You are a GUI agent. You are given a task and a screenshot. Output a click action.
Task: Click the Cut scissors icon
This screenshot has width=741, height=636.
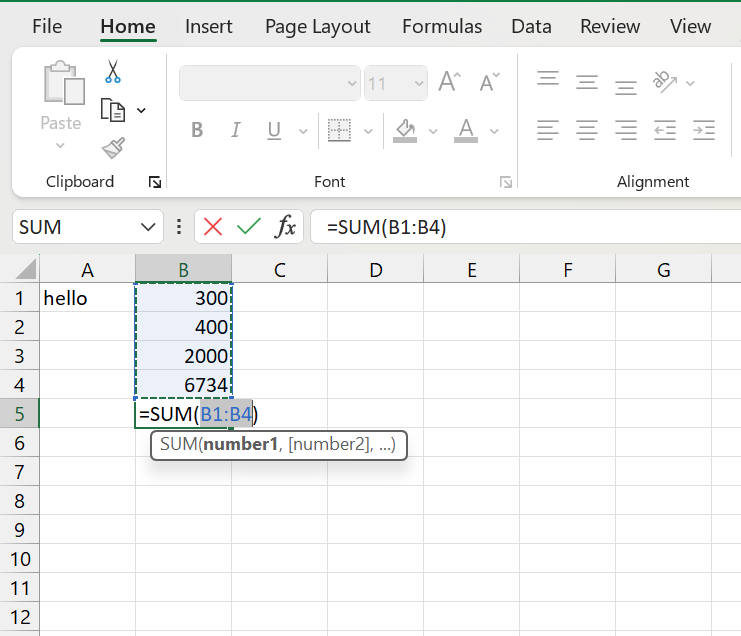pos(112,72)
